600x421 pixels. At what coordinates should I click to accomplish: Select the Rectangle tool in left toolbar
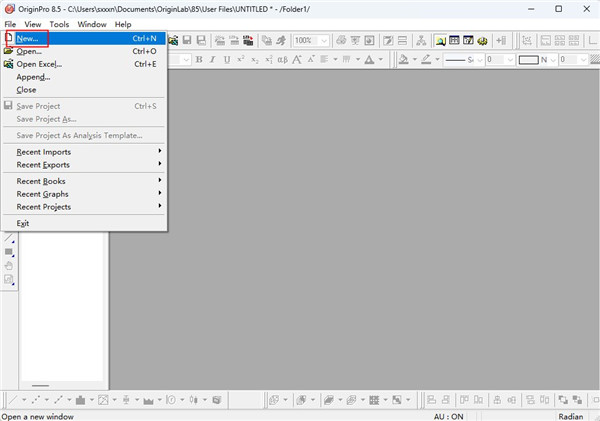click(x=10, y=253)
